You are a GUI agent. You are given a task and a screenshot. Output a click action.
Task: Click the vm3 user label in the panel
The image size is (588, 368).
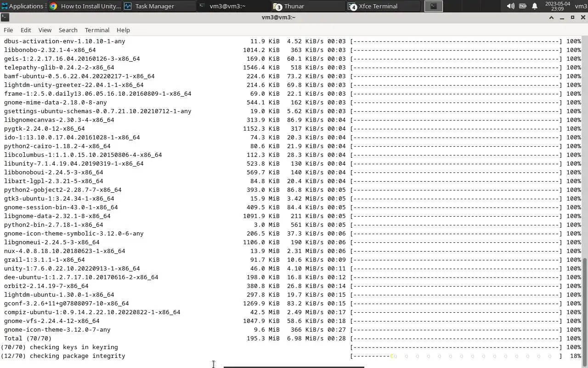point(580,6)
